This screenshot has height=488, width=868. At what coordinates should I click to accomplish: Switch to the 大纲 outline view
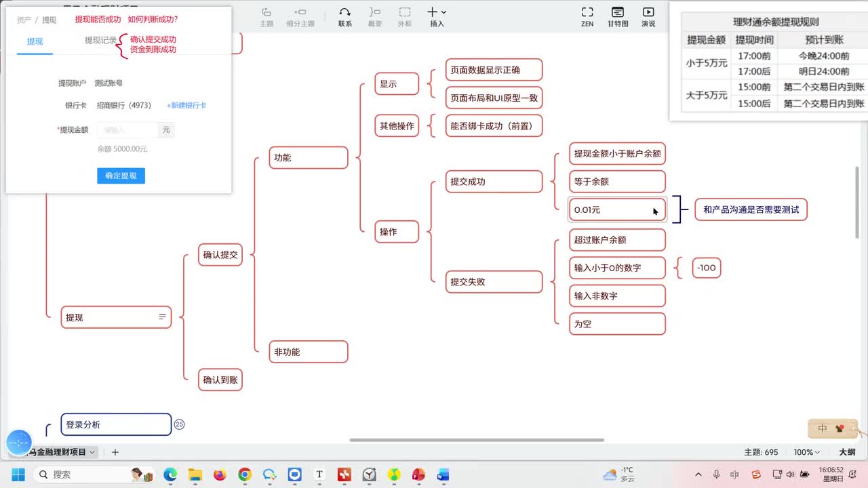[x=847, y=452]
